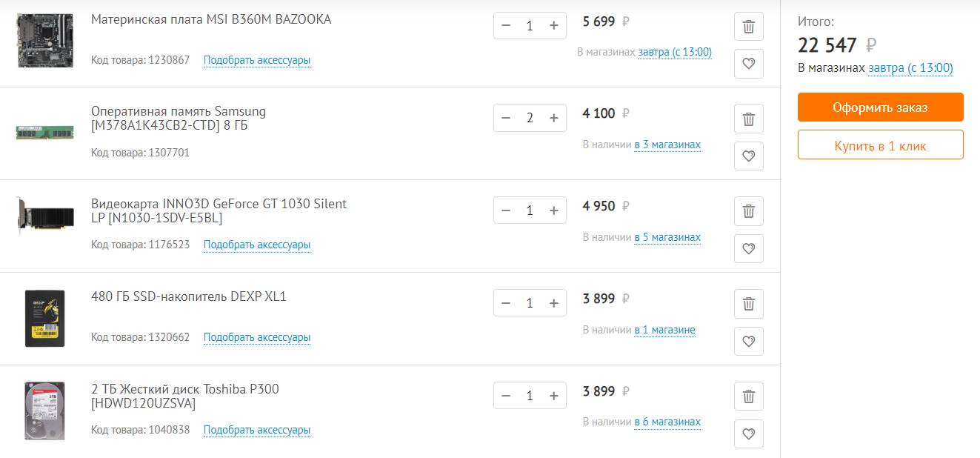Image resolution: width=980 pixels, height=458 pixels.
Task: Click Купить в 1 клик button
Action: pyautogui.click(x=880, y=145)
